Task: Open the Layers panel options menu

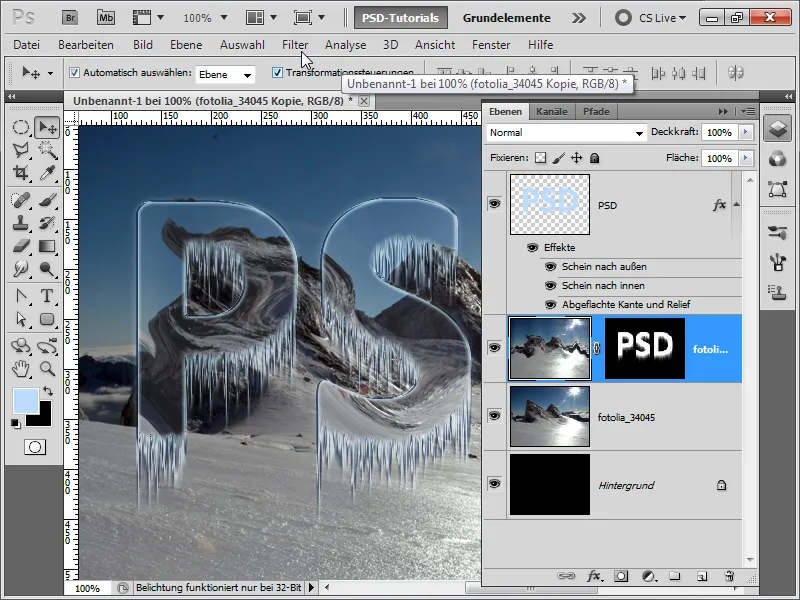Action: tap(748, 111)
